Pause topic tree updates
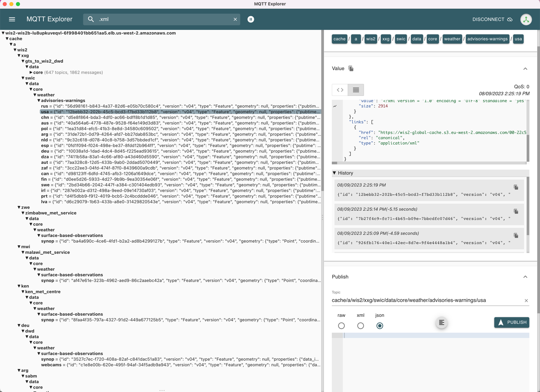The width and height of the screenshot is (540, 392). (x=251, y=19)
